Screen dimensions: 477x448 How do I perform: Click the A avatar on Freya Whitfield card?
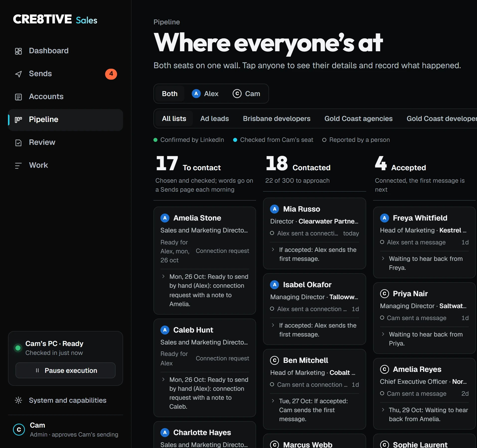click(385, 218)
